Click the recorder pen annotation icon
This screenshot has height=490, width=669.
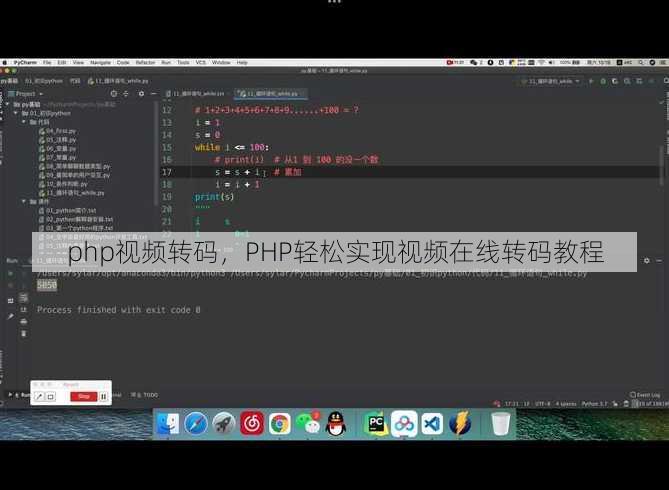pyautogui.click(x=39, y=397)
